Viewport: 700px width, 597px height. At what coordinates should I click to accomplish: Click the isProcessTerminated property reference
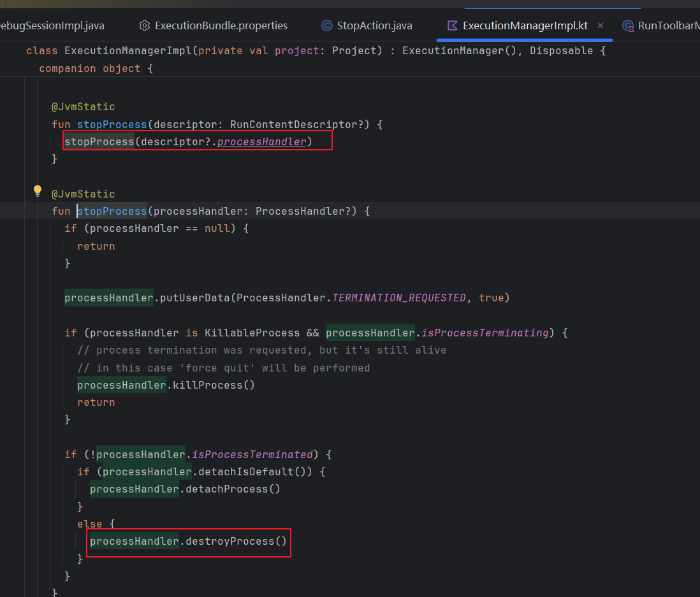pyautogui.click(x=252, y=454)
